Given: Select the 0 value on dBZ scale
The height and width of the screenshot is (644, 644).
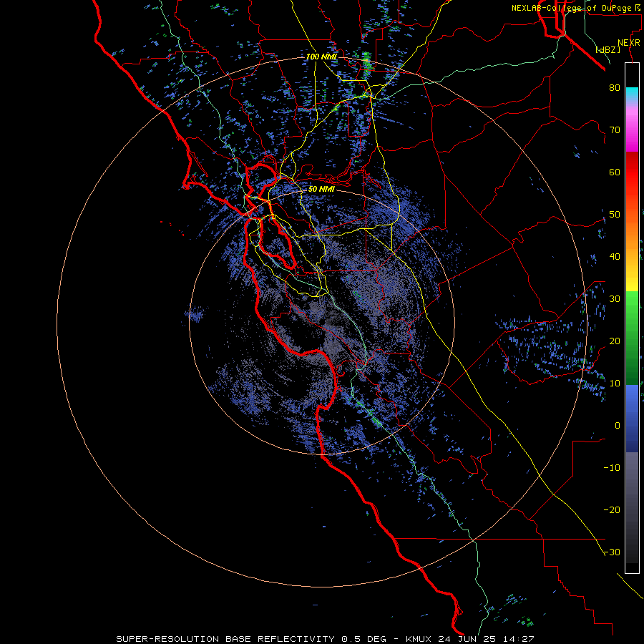Looking at the screenshot, I should 618,426.
